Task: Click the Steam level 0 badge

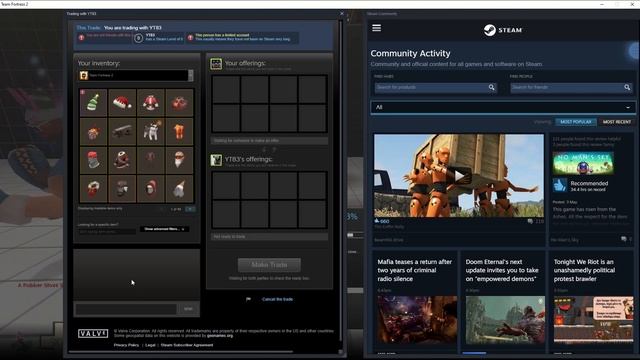Action: click(x=138, y=38)
